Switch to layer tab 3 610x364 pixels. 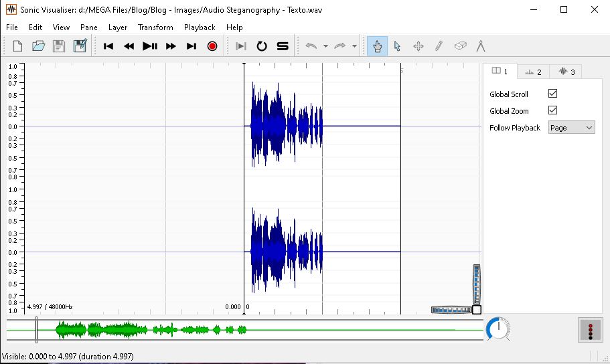tap(566, 72)
